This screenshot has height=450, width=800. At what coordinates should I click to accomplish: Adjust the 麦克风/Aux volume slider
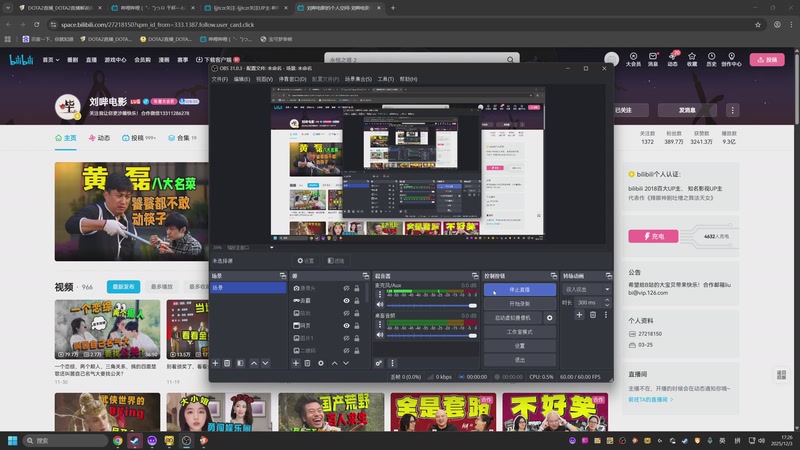tap(432, 305)
